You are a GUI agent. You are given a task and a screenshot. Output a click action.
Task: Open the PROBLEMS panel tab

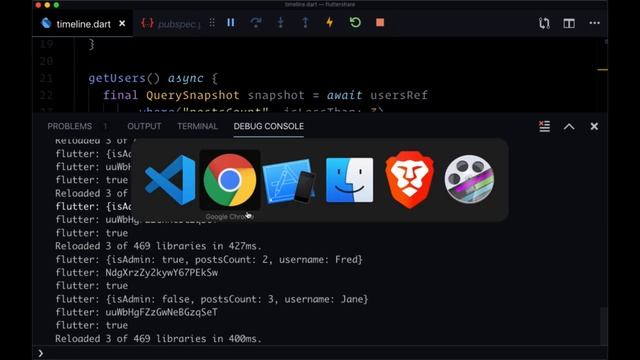(69, 126)
